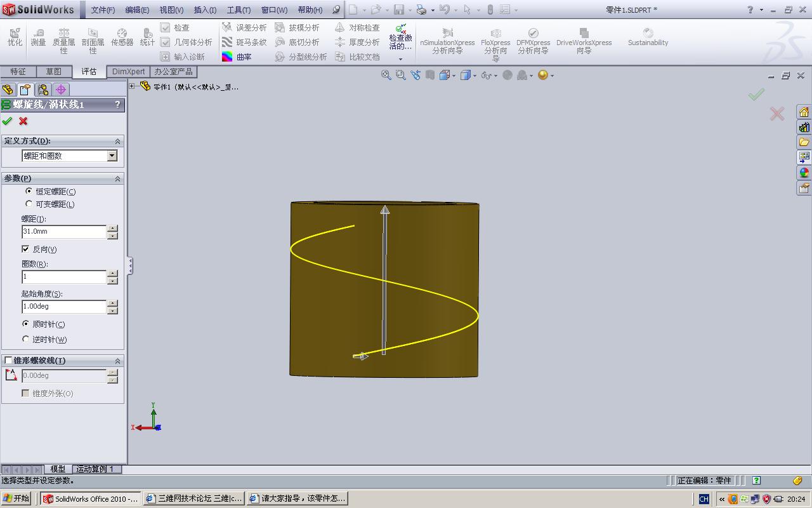Open the 检查激活的 dropdown arrow
Viewport: 812px width, 508px height.
pyautogui.click(x=400, y=59)
